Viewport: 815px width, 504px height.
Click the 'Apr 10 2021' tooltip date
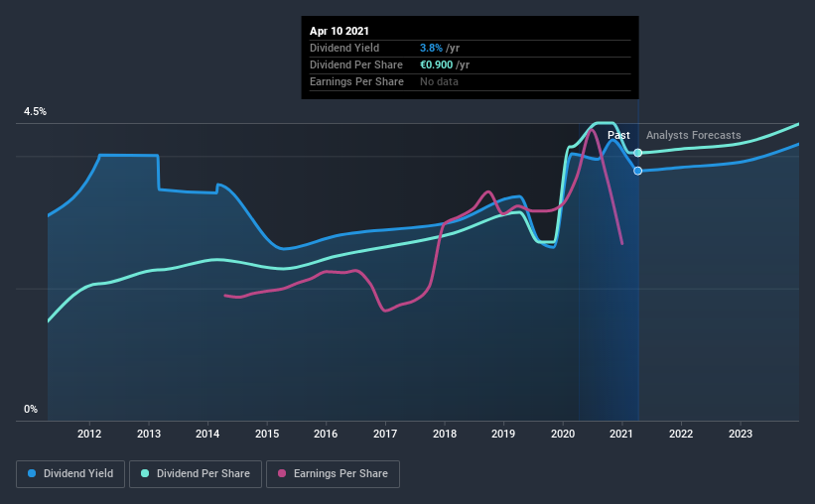tap(339, 31)
